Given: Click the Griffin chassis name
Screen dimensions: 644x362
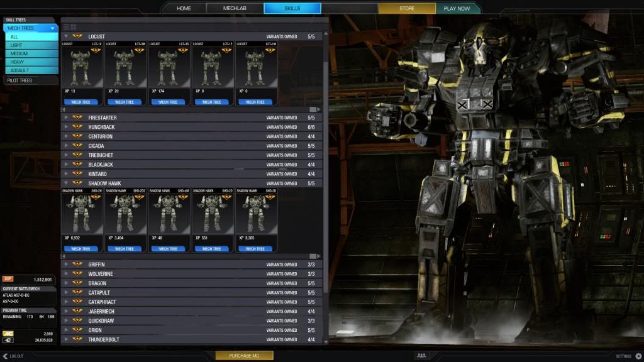Looking at the screenshot, I should point(96,265).
